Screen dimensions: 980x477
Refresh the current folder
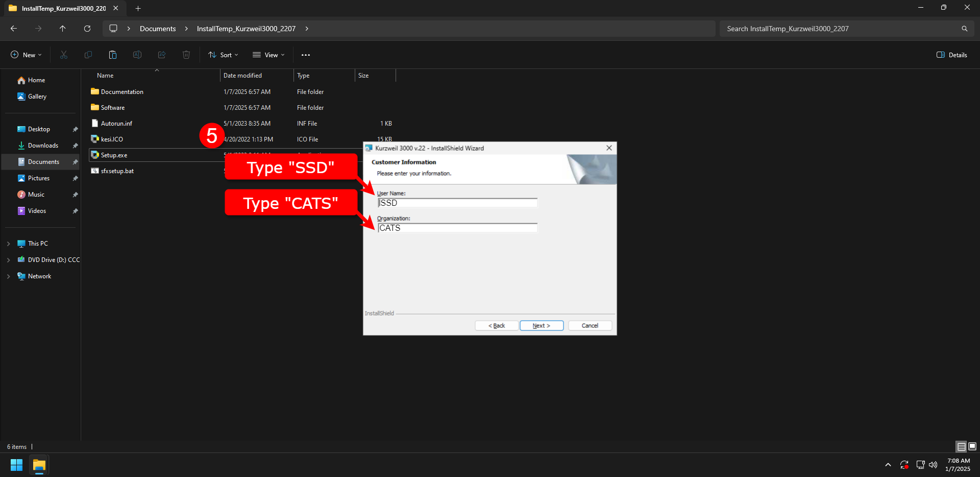tap(87, 29)
